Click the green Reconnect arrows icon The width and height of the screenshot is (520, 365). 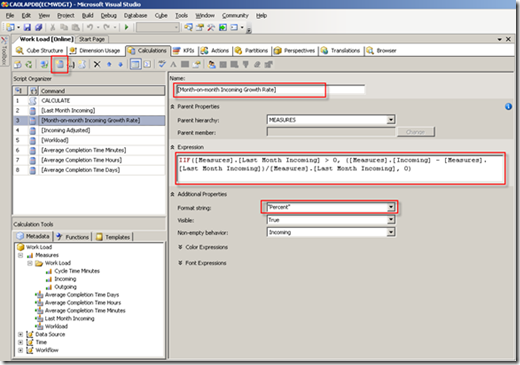point(29,64)
